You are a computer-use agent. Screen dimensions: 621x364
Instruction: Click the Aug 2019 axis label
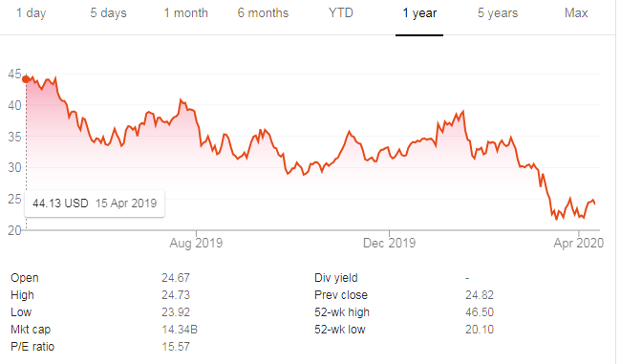pyautogui.click(x=196, y=243)
